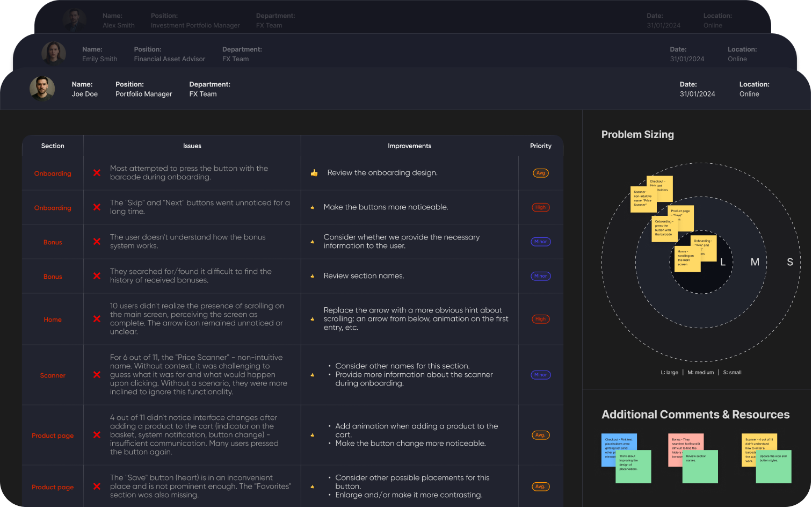Click the High priority badge in Home row
812x508 pixels.
pos(540,319)
